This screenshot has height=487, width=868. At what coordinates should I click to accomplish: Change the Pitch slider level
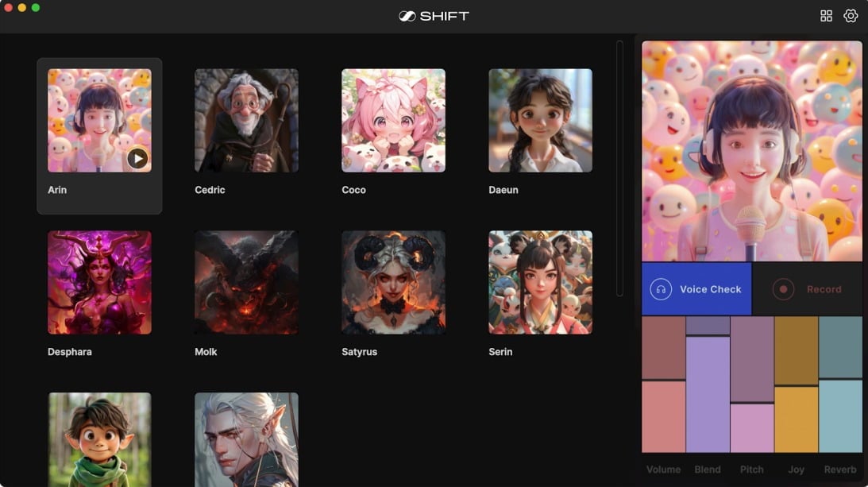pos(752,385)
